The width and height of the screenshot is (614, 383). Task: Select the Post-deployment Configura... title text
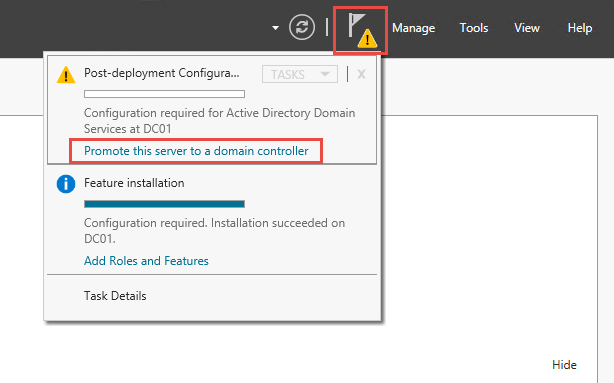161,73
